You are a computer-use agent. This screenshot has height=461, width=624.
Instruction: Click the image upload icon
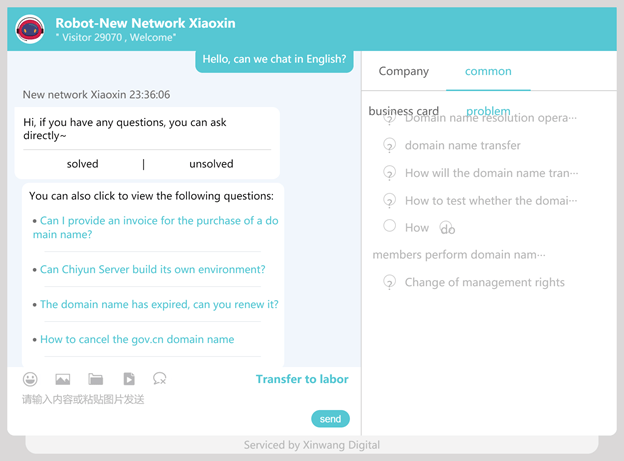[63, 379]
